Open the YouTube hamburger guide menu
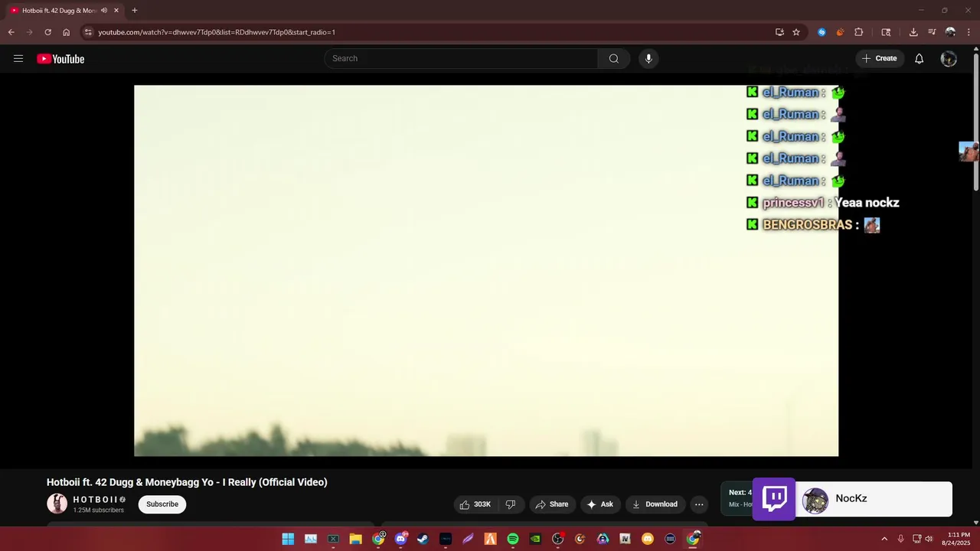This screenshot has width=980, height=551. click(18, 59)
